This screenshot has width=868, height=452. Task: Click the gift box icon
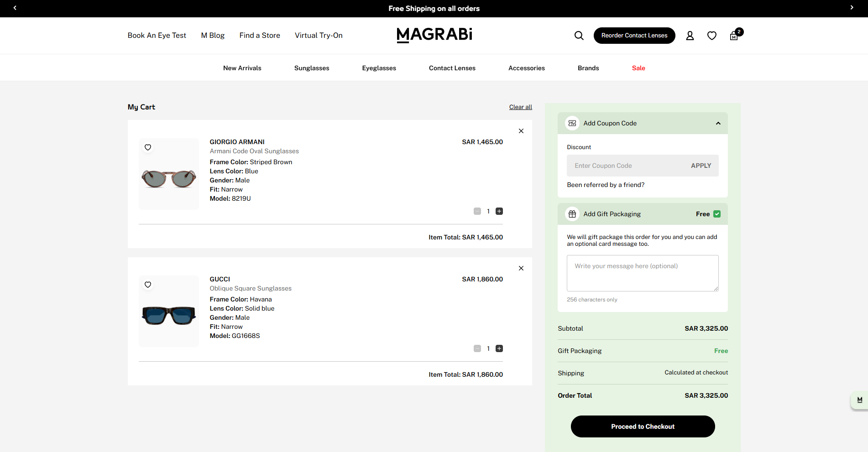tap(572, 214)
